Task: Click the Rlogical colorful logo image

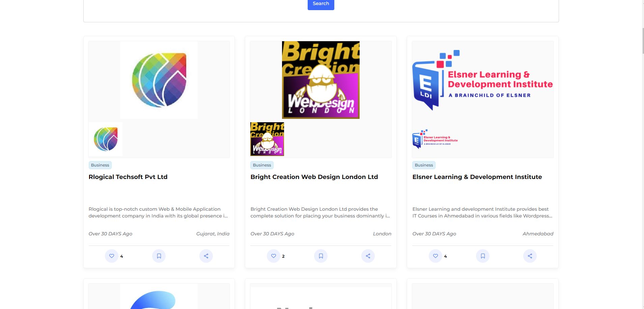Action: (x=159, y=80)
